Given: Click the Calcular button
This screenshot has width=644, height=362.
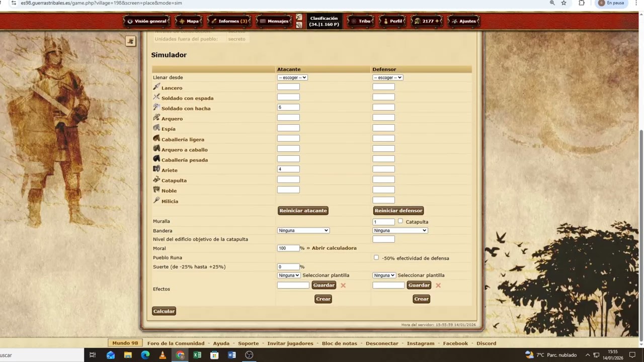Looking at the screenshot, I should tap(164, 311).
